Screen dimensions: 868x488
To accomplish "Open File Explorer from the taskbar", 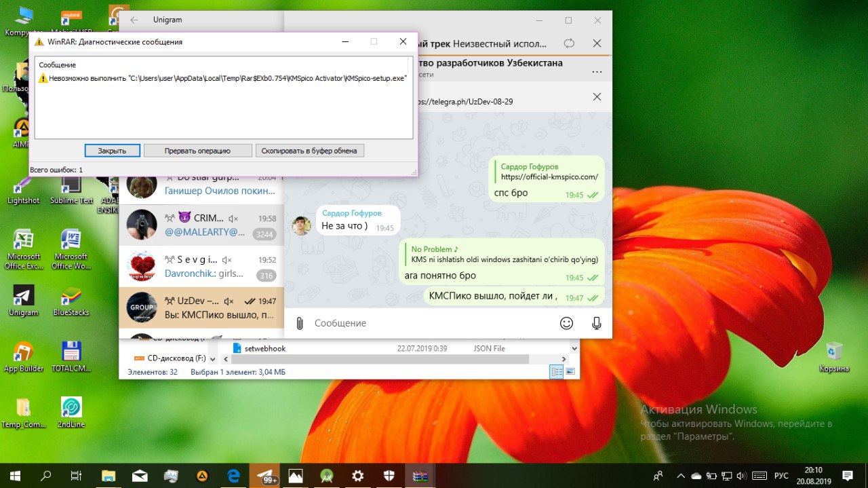I will coord(108,476).
